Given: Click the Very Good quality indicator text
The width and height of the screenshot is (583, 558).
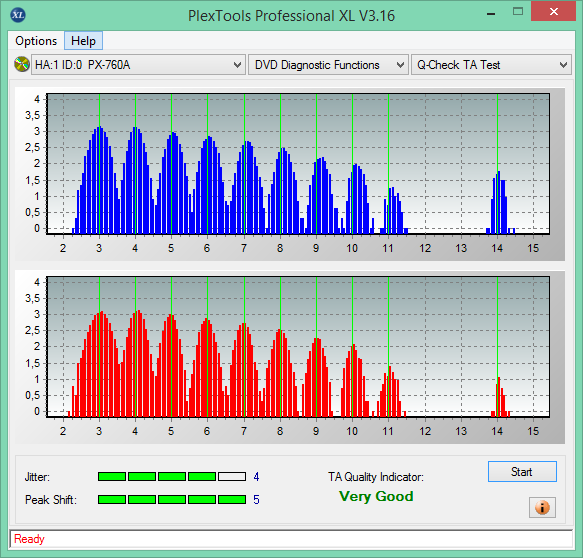Looking at the screenshot, I should pyautogui.click(x=376, y=496).
